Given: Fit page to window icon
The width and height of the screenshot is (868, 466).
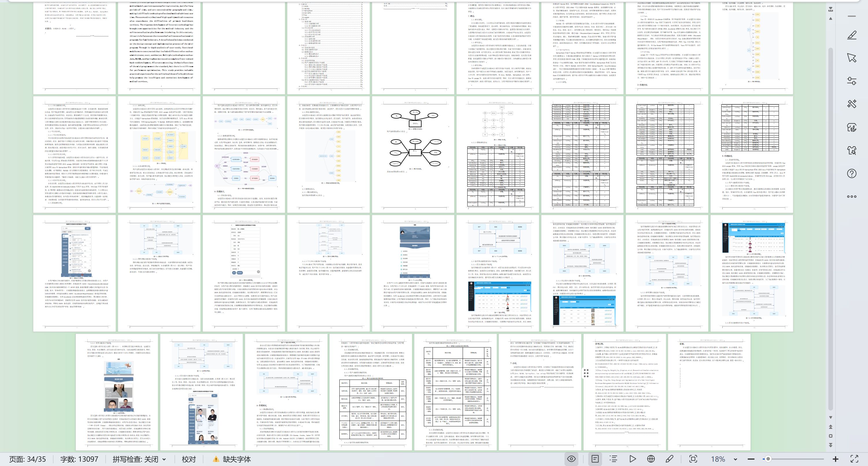Looking at the screenshot, I should [x=693, y=459].
